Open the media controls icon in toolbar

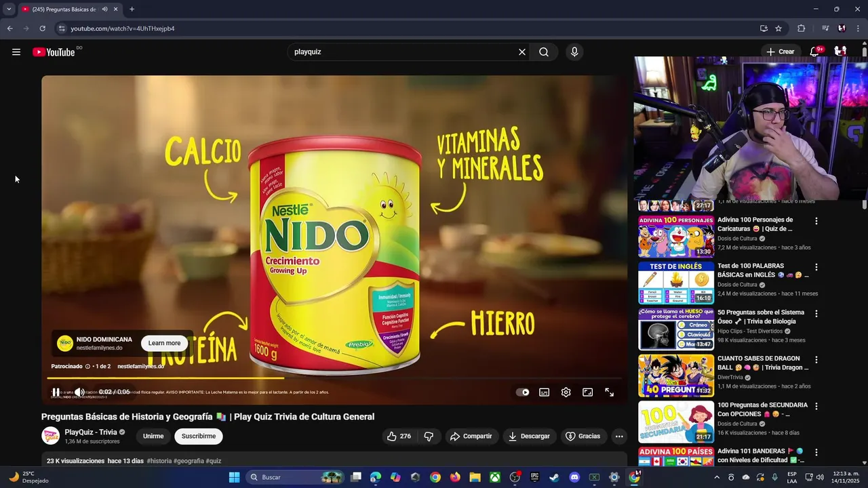click(x=825, y=28)
